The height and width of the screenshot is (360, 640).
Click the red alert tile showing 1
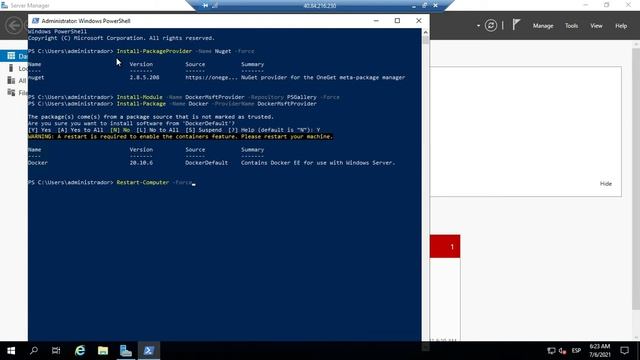click(x=445, y=246)
